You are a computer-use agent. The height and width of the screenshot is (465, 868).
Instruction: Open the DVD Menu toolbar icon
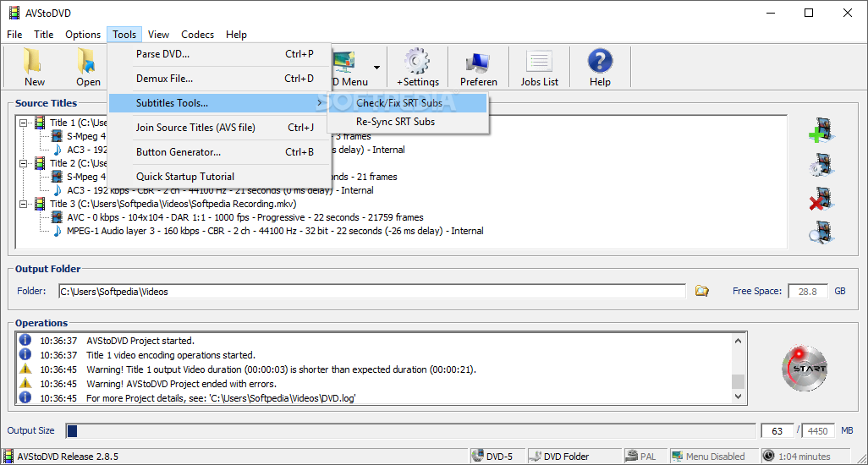[x=344, y=62]
